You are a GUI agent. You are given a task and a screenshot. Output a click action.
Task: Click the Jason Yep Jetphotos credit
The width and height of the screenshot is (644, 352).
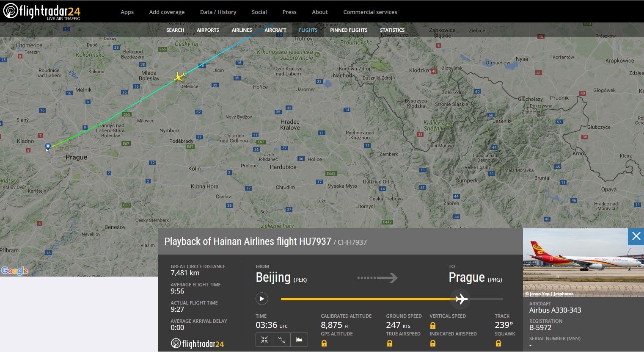pyautogui.click(x=550, y=294)
